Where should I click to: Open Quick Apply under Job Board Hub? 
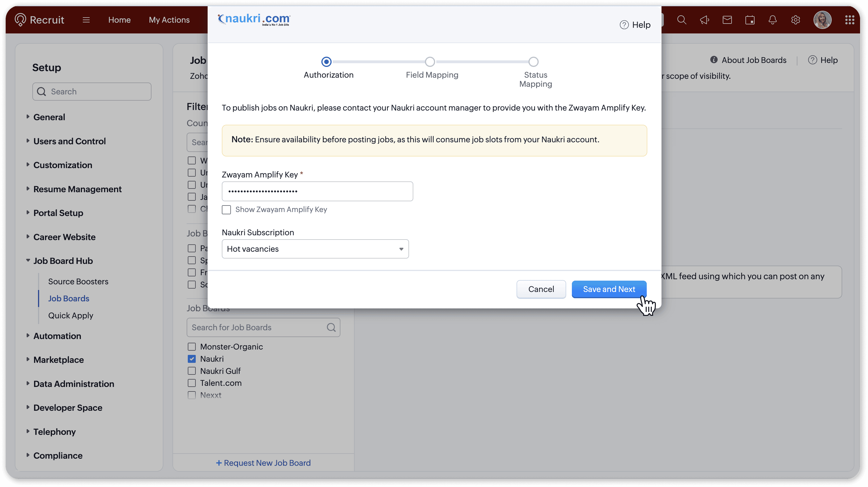pyautogui.click(x=70, y=315)
